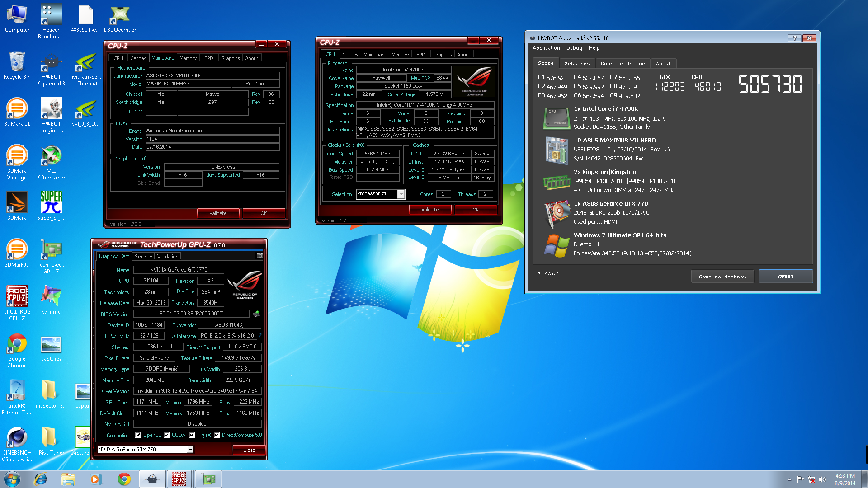Open nvidiaInspector shortcut on desktop
Viewport: 868px width, 488px height.
click(85, 70)
